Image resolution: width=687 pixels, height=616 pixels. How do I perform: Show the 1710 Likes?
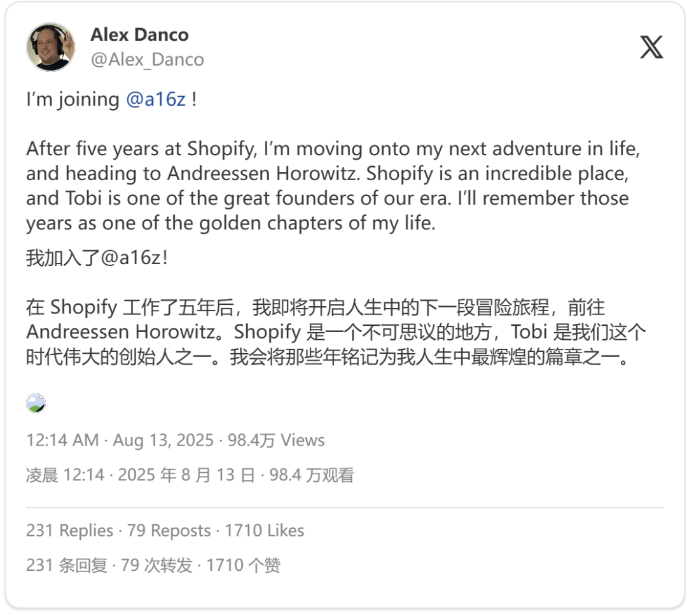(264, 531)
